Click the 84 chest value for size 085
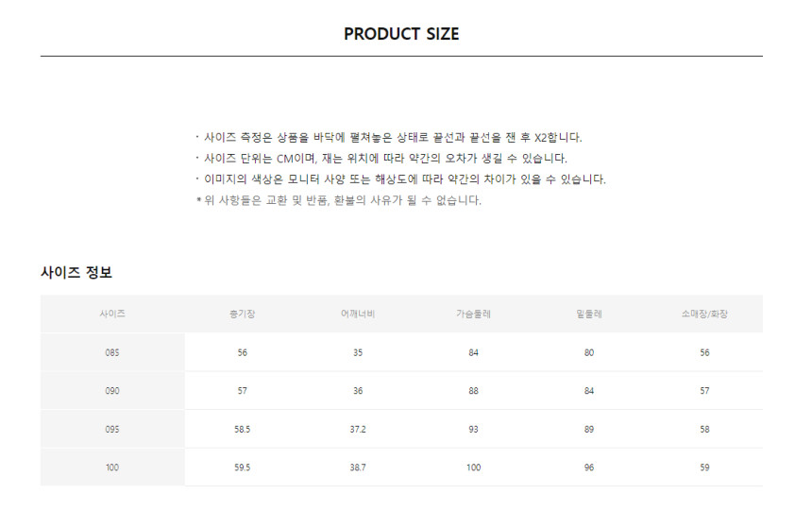 coord(473,353)
